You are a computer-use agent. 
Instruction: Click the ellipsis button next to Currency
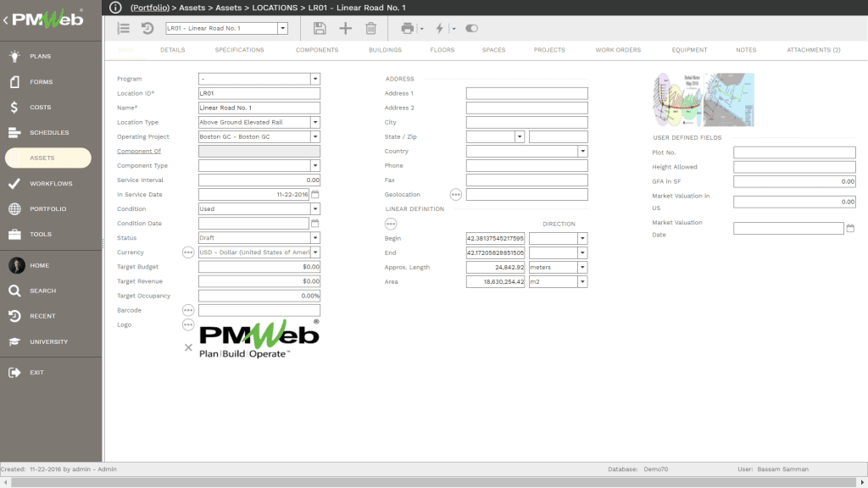coord(188,252)
